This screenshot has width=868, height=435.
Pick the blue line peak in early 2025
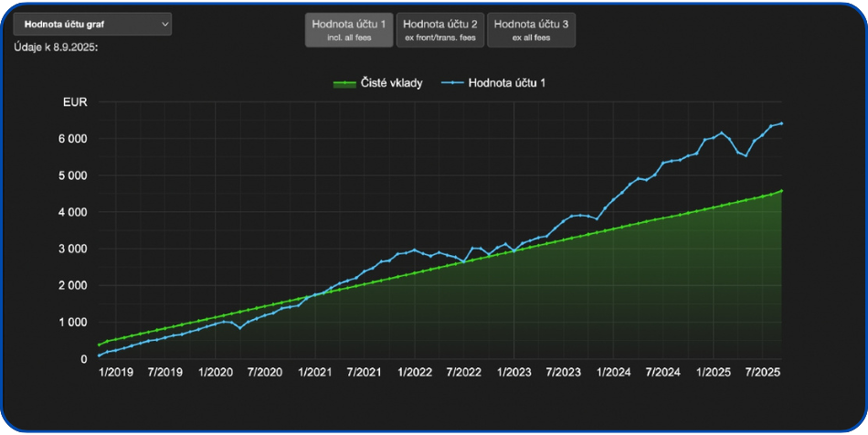pos(722,133)
